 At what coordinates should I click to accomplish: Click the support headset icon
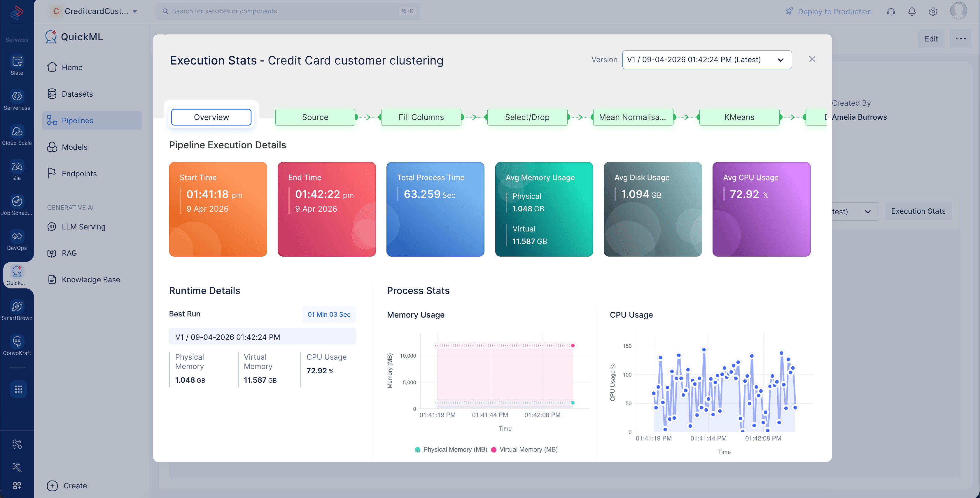point(890,11)
